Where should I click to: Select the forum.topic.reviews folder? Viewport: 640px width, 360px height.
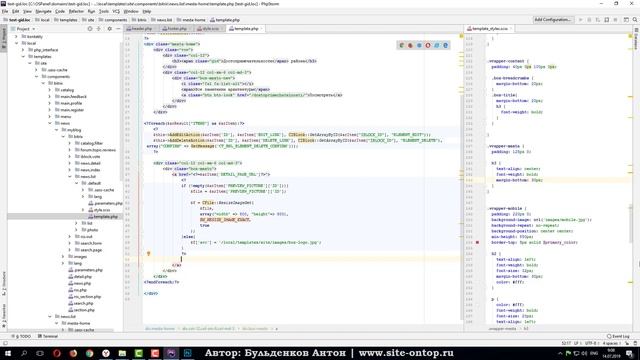pyautogui.click(x=95, y=150)
